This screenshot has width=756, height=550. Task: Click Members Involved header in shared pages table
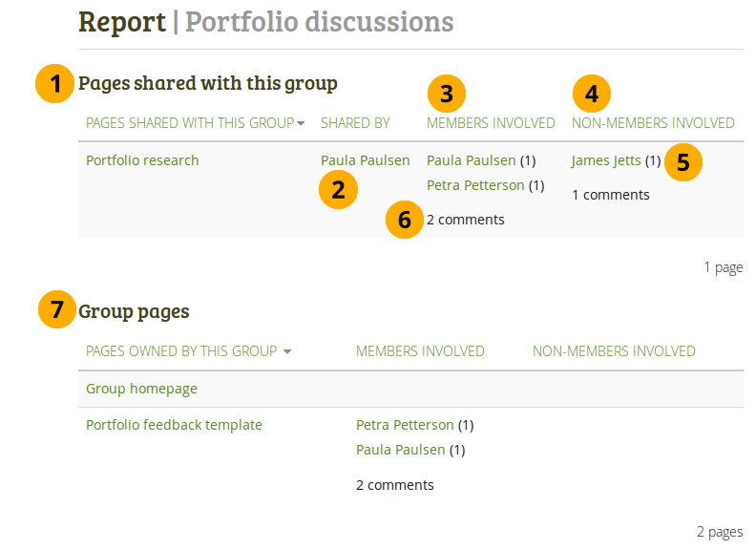click(x=491, y=123)
